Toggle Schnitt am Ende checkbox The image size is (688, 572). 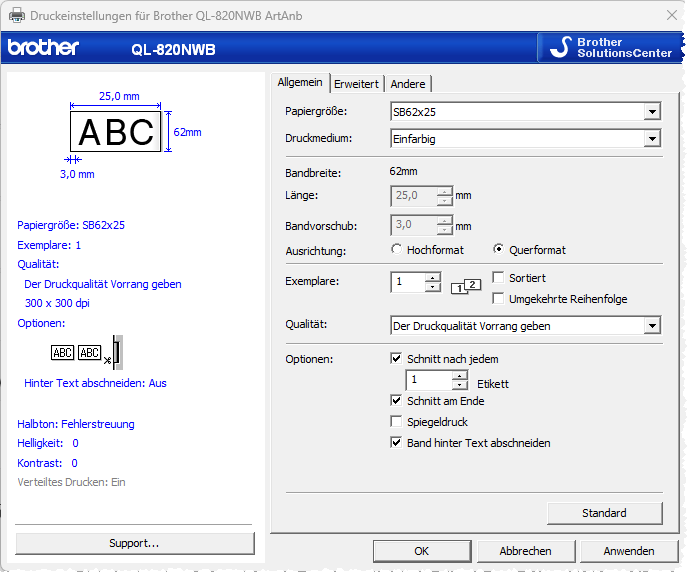coord(396,400)
